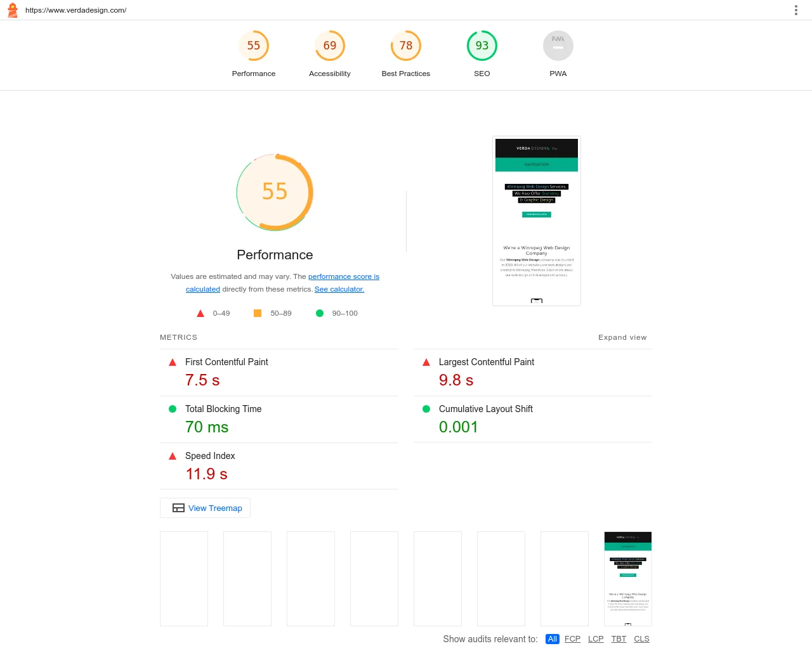This screenshot has width=812, height=653.
Task: Click the Lighthouse logo icon
Action: point(13,10)
